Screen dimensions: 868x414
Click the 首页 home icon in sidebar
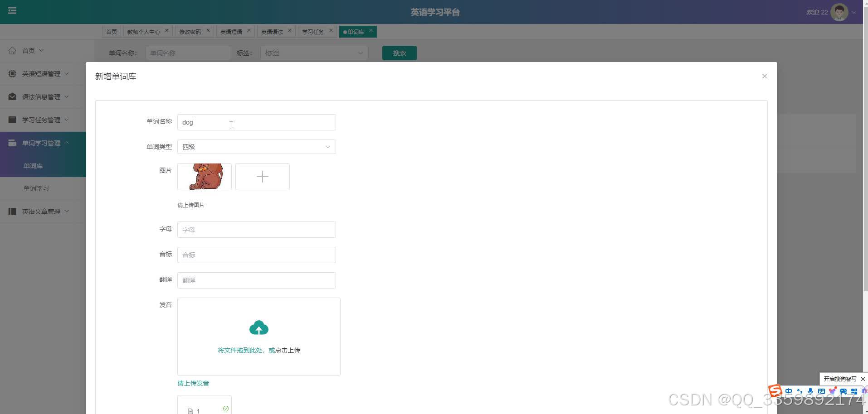pos(12,50)
